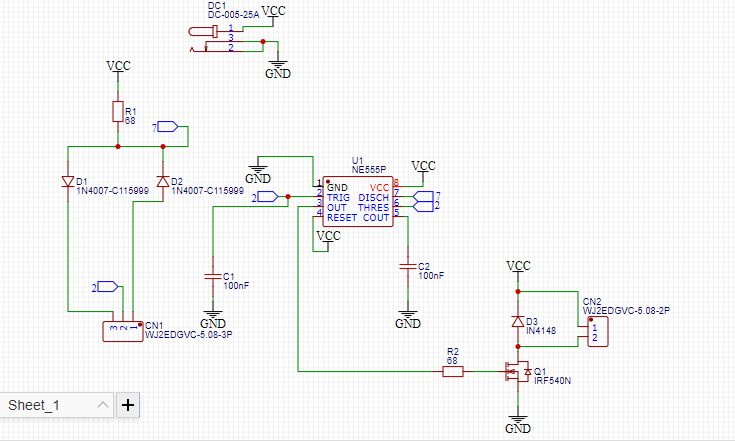This screenshot has height=441, width=735.
Task: Click the COUT pin name on U1
Action: coord(376,217)
